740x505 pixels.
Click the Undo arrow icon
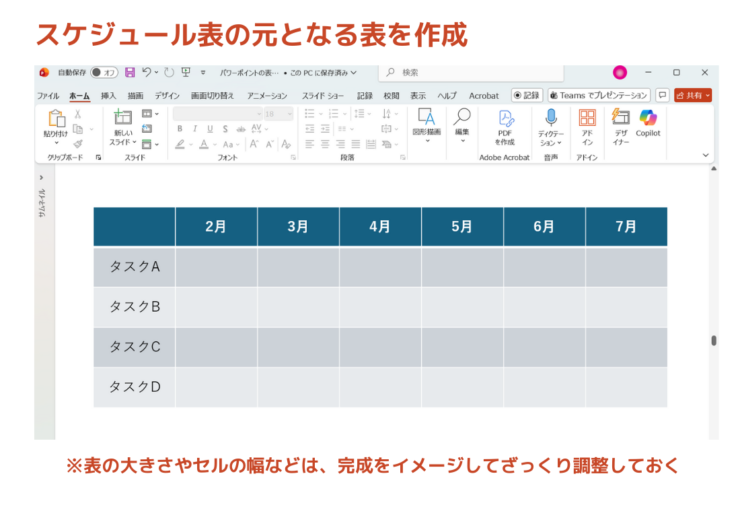(x=147, y=72)
